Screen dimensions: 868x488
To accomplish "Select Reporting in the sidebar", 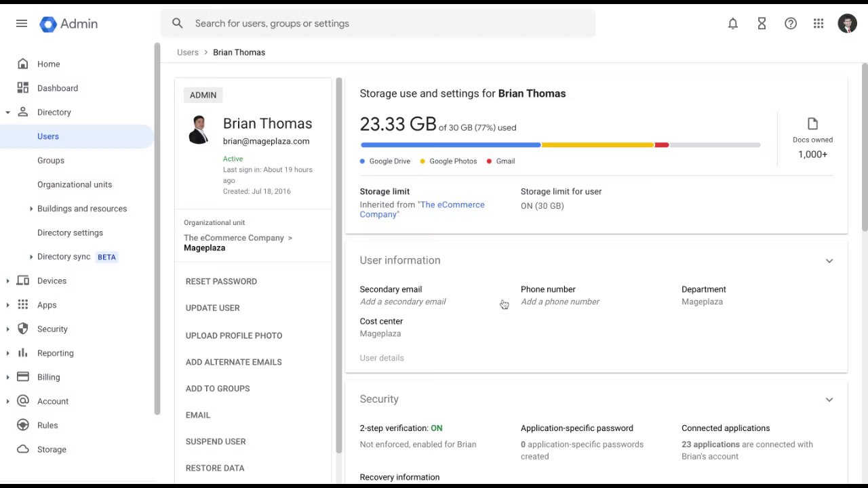I will point(55,353).
